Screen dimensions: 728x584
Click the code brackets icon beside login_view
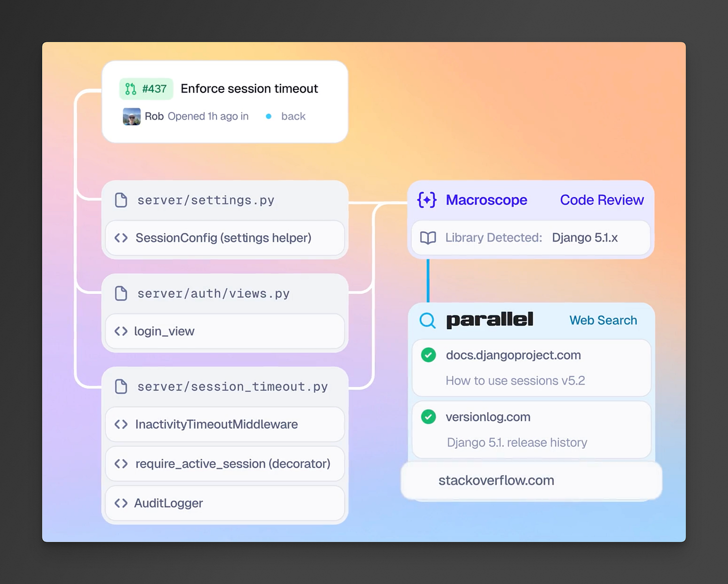[x=121, y=331]
